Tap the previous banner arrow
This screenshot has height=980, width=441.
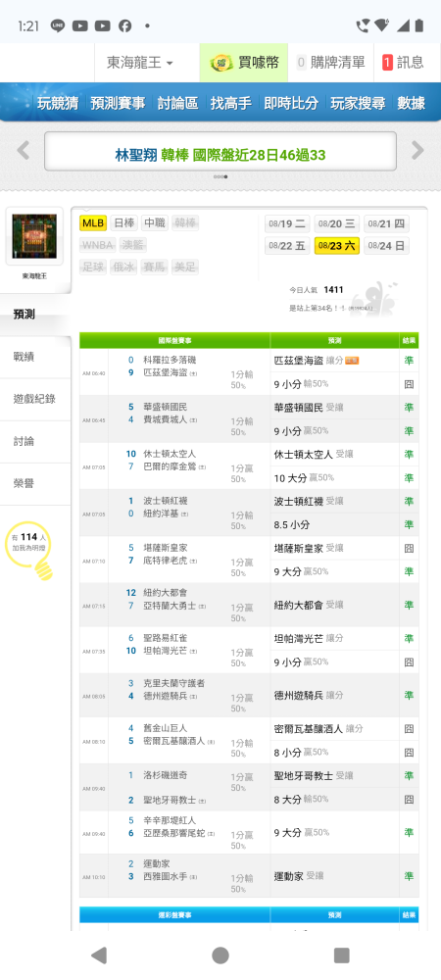[24, 151]
